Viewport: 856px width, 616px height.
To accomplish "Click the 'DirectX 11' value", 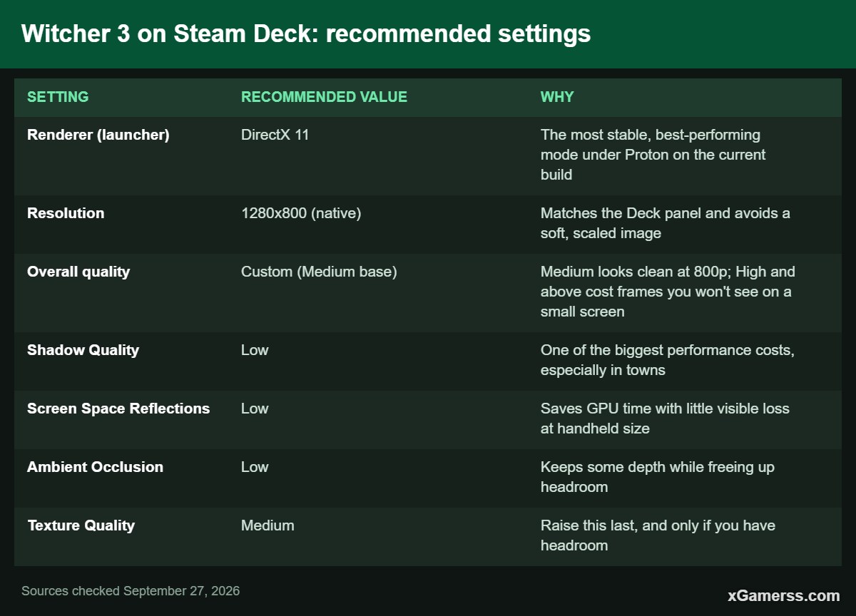I will pyautogui.click(x=275, y=135).
